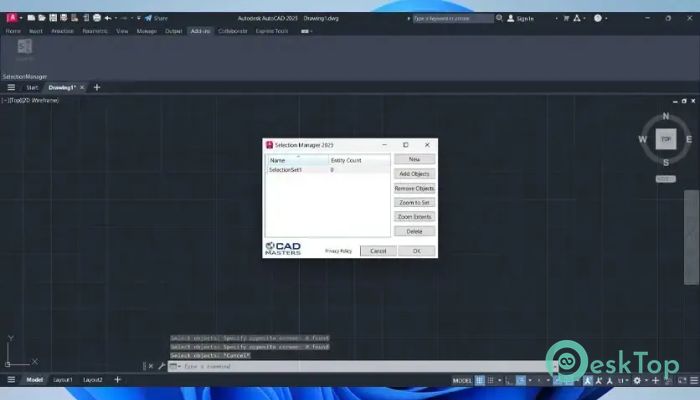Viewport: 700px width, 400px height.
Task: Open the workspace switching gear icon
Action: (x=637, y=380)
